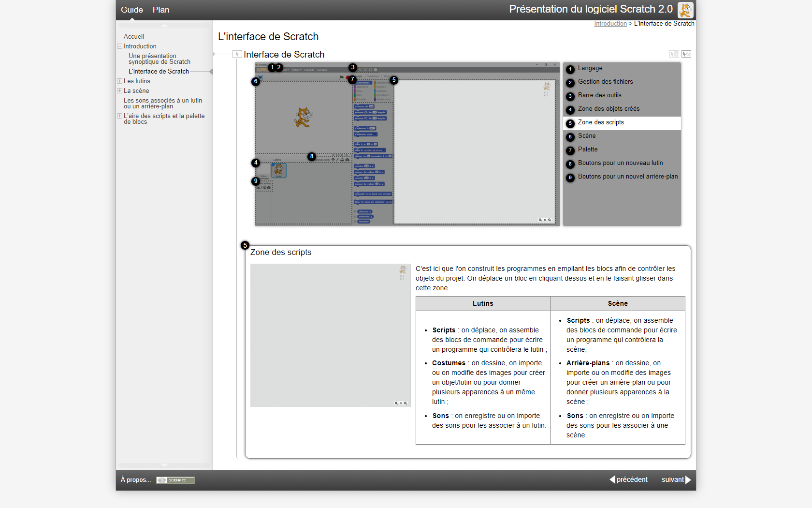Screen dimensions: 812x508
Task: Open the Plan tab
Action: tap(161, 10)
